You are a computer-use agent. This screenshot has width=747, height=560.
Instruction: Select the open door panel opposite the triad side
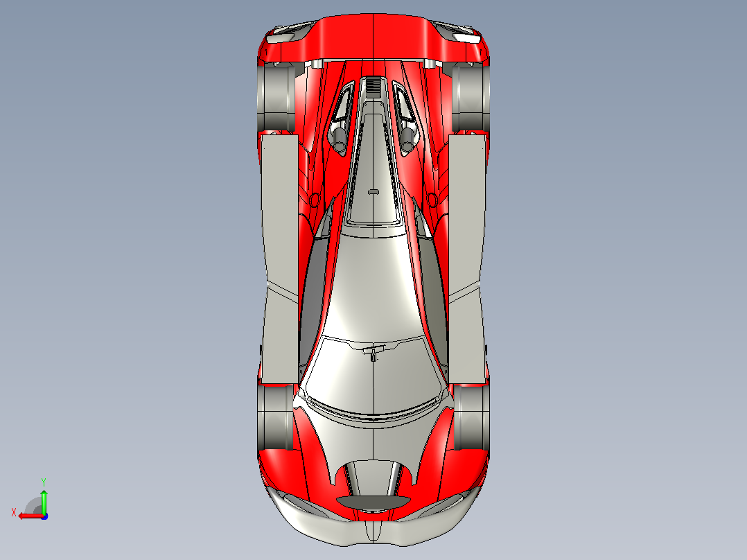click(467, 260)
